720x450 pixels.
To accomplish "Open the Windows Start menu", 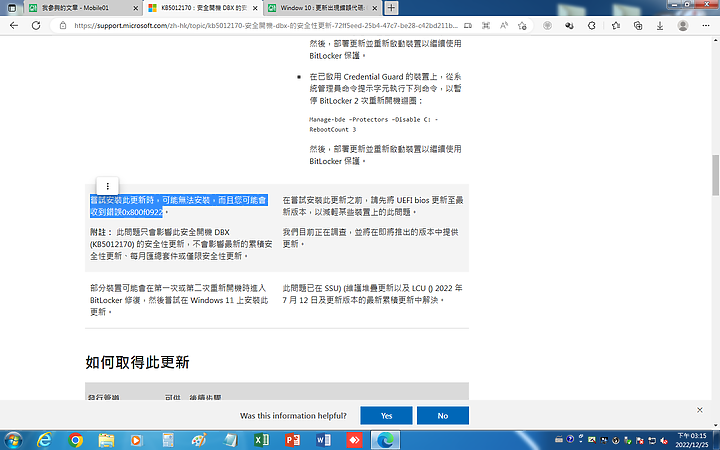I will pyautogui.click(x=13, y=440).
